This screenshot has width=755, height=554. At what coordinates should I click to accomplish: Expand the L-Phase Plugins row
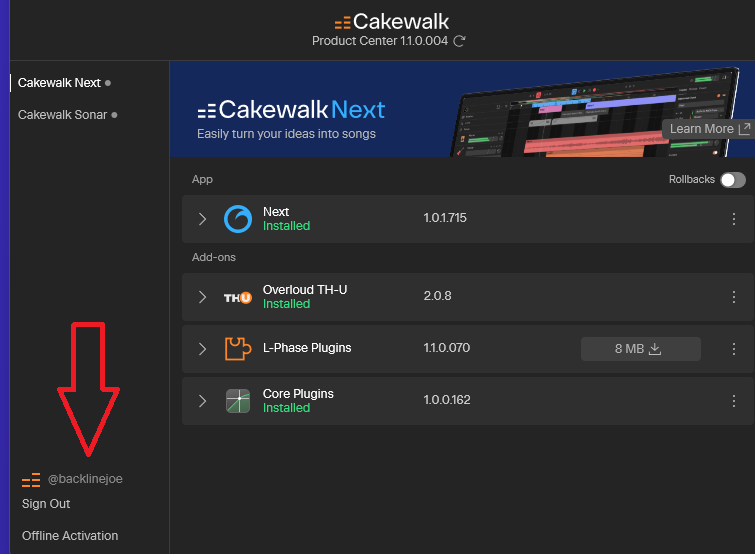(202, 349)
